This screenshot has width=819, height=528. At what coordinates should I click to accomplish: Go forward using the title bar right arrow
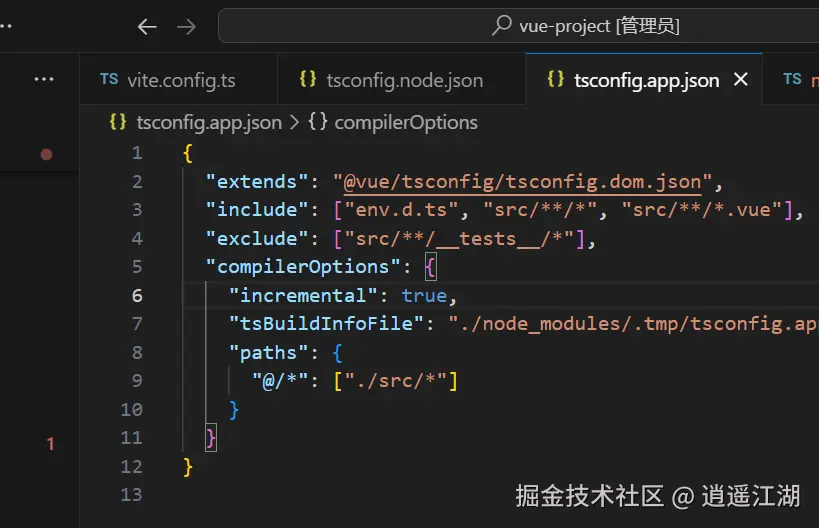point(186,27)
